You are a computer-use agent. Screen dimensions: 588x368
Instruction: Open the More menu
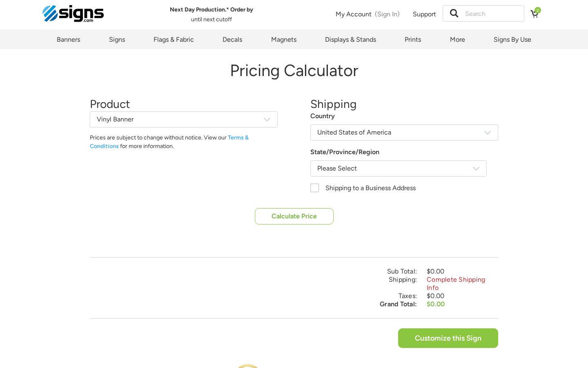pos(457,40)
